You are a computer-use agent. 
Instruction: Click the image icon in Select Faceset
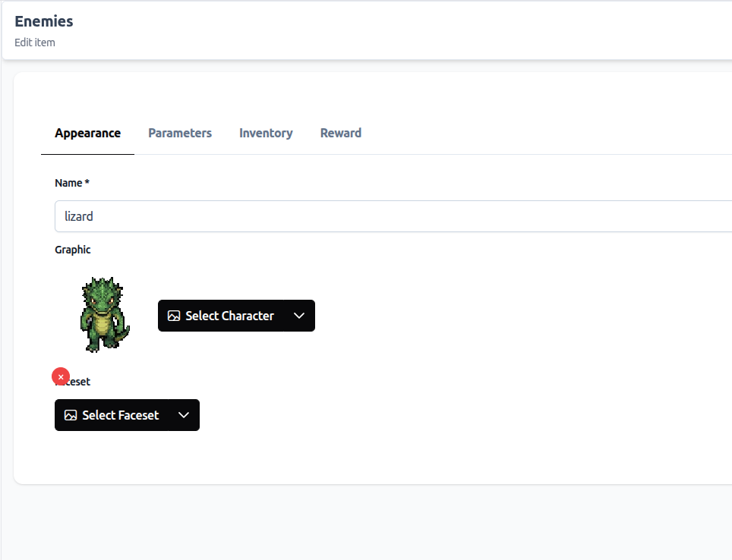(x=71, y=415)
